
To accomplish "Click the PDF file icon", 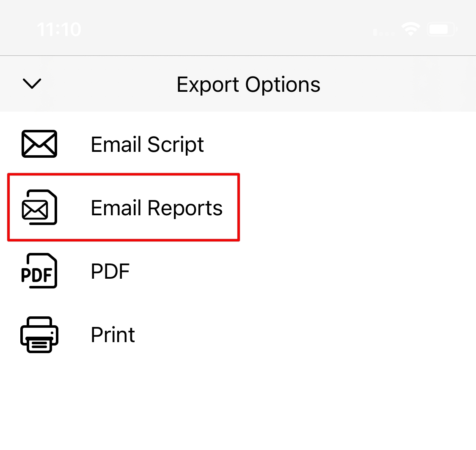I will click(x=39, y=271).
